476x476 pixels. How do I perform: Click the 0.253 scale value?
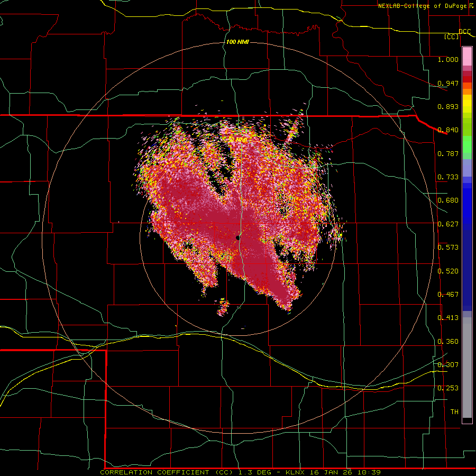pos(448,388)
